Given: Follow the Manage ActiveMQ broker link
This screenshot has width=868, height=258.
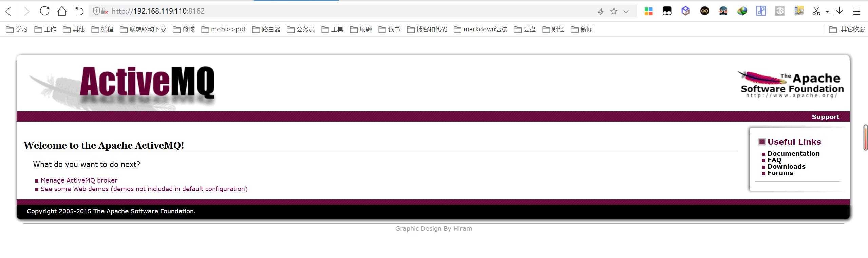Looking at the screenshot, I should (x=79, y=180).
